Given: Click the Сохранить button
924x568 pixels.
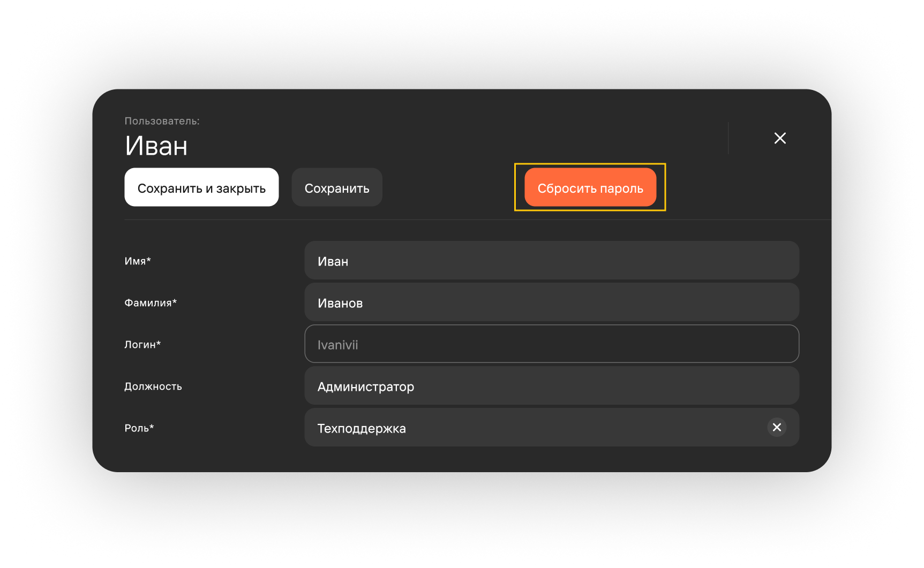Looking at the screenshot, I should tap(337, 187).
